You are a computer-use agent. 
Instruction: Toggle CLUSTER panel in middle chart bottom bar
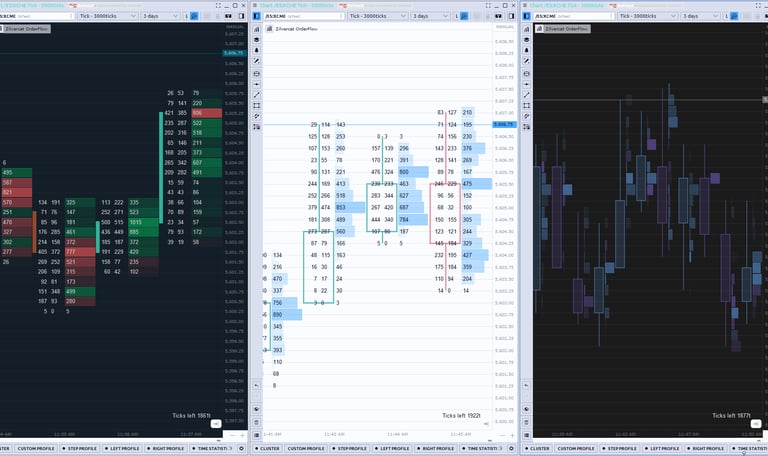pyautogui.click(x=267, y=448)
